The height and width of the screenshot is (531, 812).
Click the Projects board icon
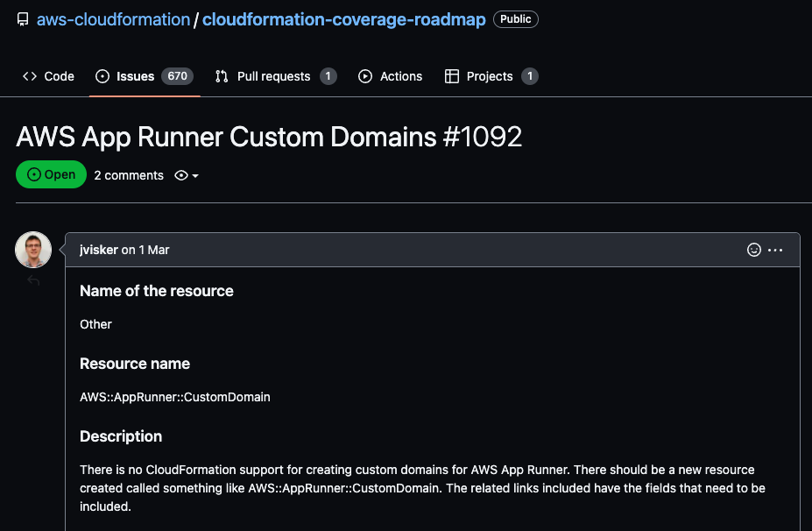click(452, 76)
